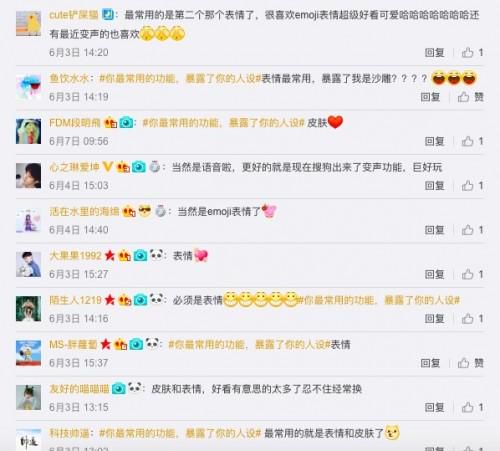Viewport: 500px width, 451px height.
Task: Open hashtag topic in MS-胖蘿蔔's comment
Action: pyautogui.click(x=249, y=345)
